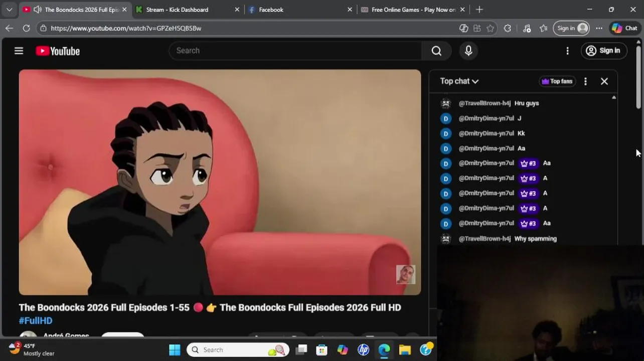
Task: Expand the Top chat mode dropdown
Action: 459,81
